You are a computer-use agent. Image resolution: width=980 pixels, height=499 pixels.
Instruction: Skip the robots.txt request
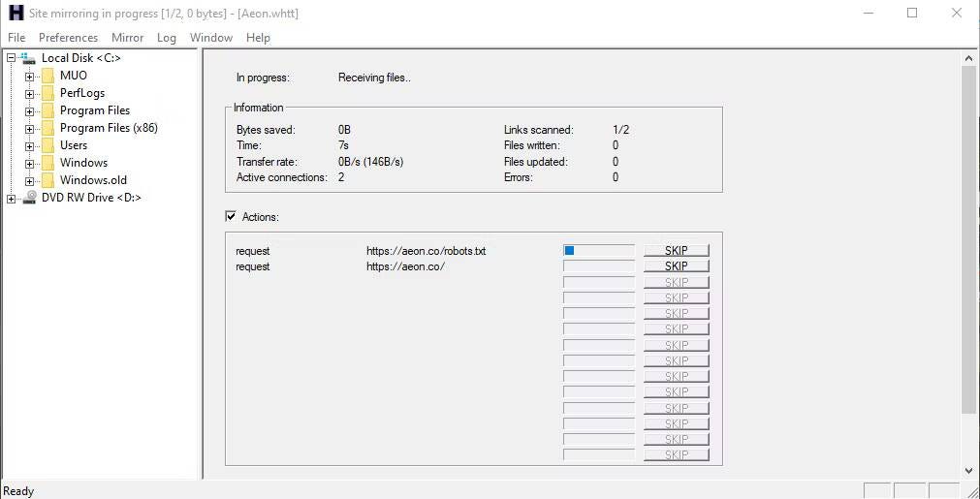pos(676,251)
